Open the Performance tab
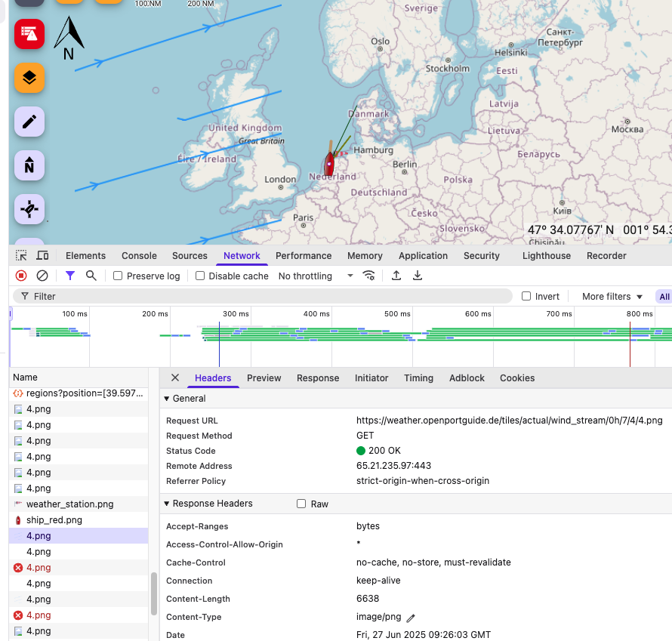This screenshot has height=641, width=672. tap(304, 256)
